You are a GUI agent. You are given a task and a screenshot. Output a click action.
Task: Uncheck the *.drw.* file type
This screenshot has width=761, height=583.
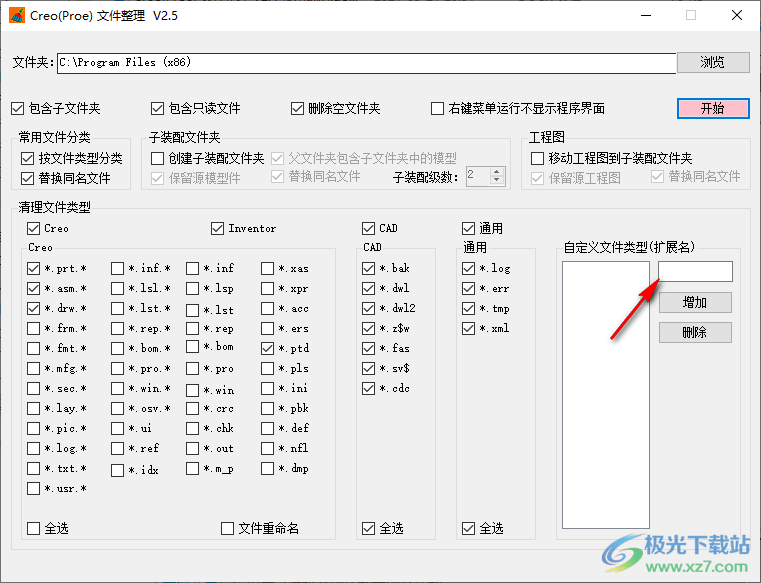[x=33, y=308]
